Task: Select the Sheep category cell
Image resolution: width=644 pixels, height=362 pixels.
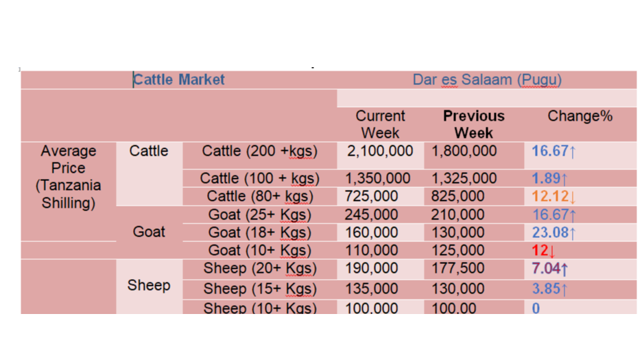Action: click(149, 285)
